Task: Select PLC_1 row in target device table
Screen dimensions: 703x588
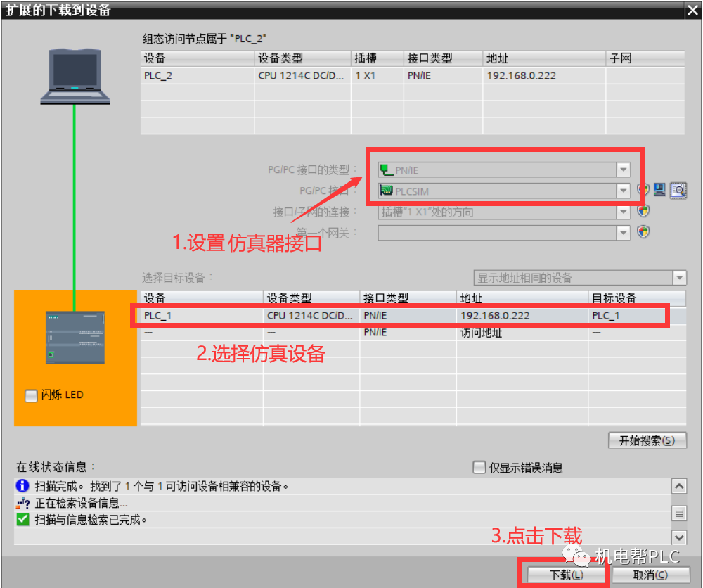Action: pyautogui.click(x=413, y=316)
